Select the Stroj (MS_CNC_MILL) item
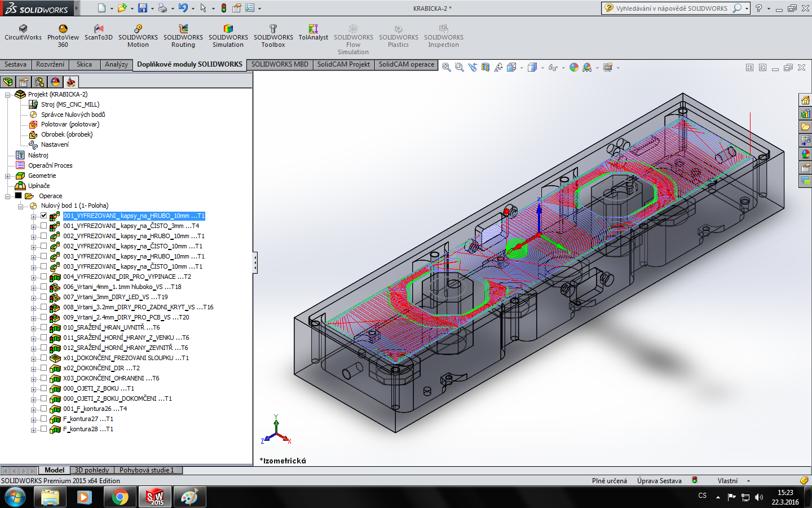Image resolution: width=812 pixels, height=508 pixels. point(70,104)
